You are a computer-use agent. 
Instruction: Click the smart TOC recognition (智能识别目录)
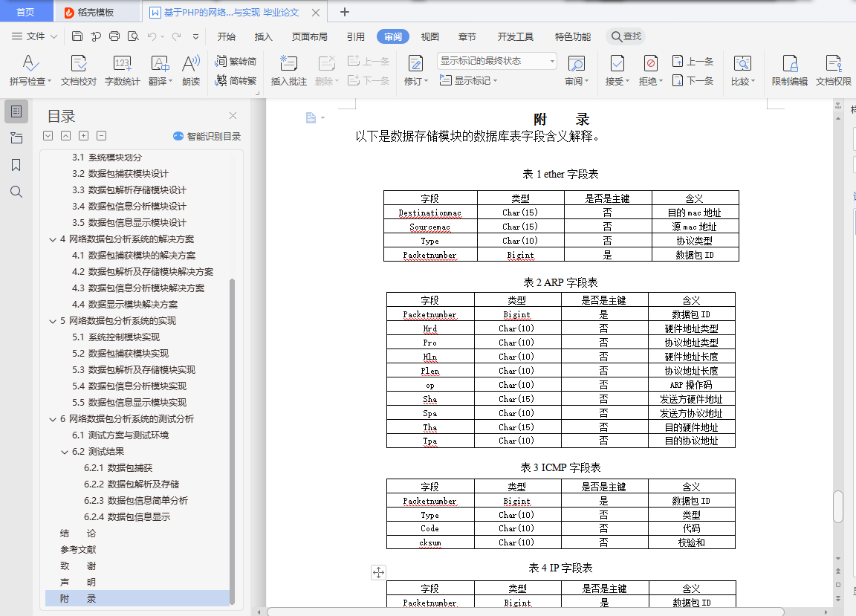point(207,136)
